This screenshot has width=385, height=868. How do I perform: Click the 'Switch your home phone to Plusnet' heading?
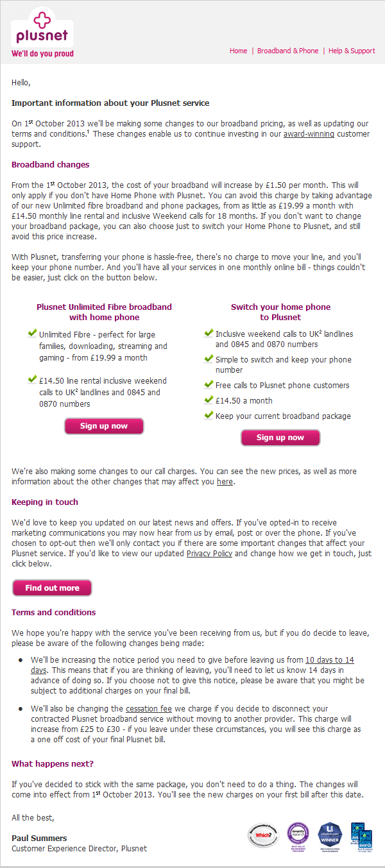point(280,312)
